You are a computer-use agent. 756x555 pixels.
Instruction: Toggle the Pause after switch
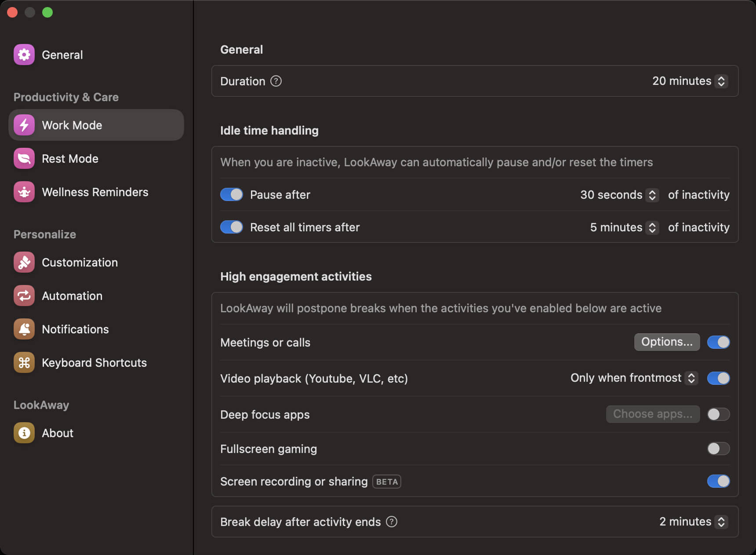[232, 194]
